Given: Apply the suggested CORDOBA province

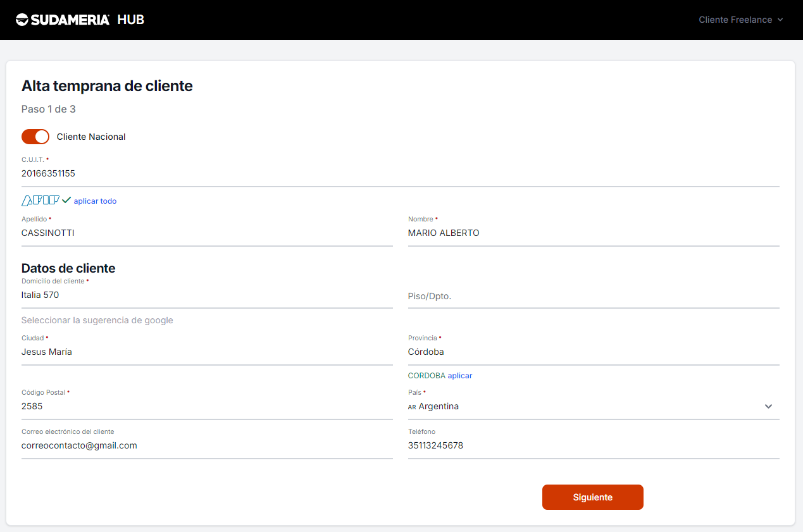Looking at the screenshot, I should click(x=460, y=376).
